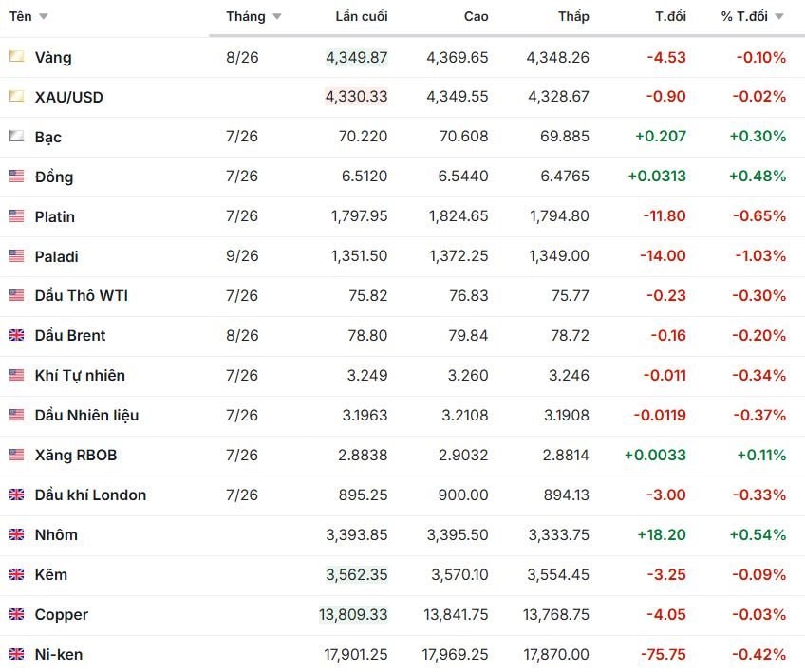The height and width of the screenshot is (672, 805).
Task: Click the UK flag icon beside Ni-ken
Action: coord(16,654)
